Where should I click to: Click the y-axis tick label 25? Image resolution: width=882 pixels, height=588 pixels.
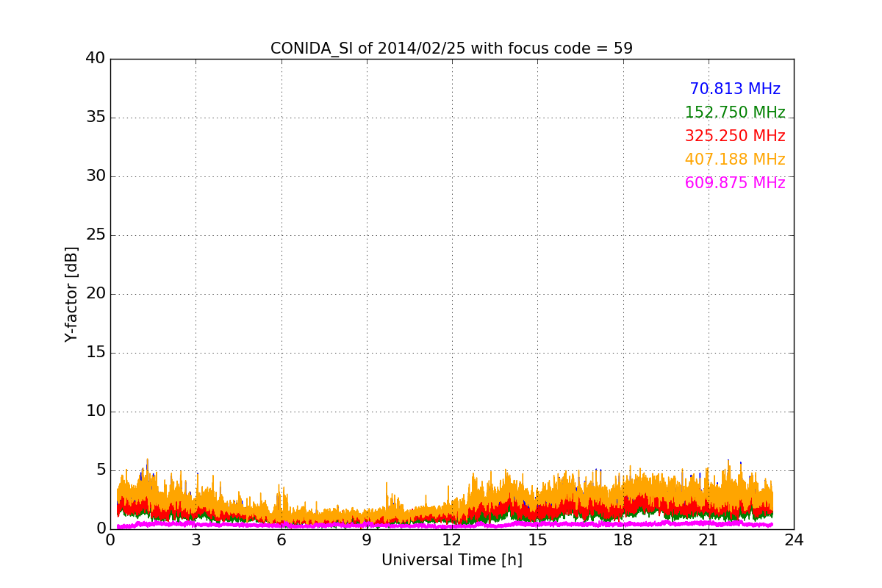tap(96, 235)
